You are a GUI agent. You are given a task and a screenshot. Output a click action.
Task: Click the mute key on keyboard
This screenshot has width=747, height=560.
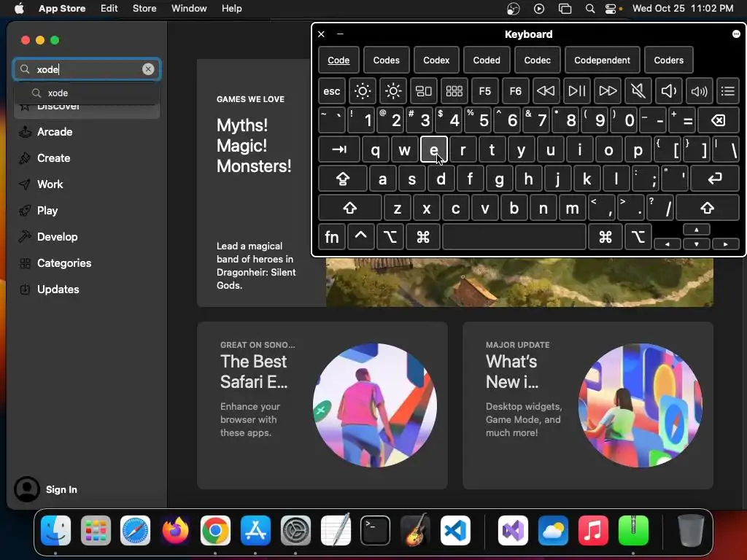[638, 91]
